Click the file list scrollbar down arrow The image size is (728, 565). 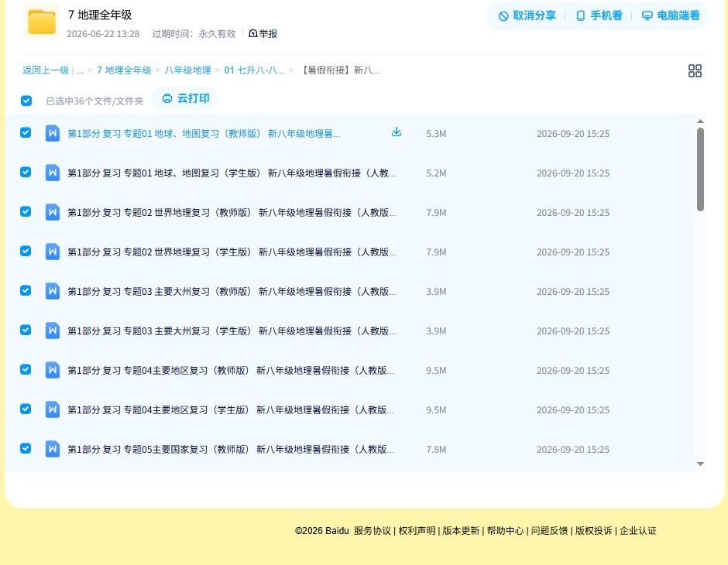pos(700,464)
